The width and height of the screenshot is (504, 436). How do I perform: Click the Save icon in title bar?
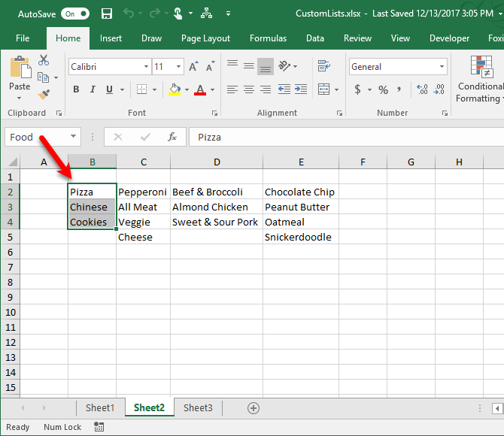[x=107, y=14]
